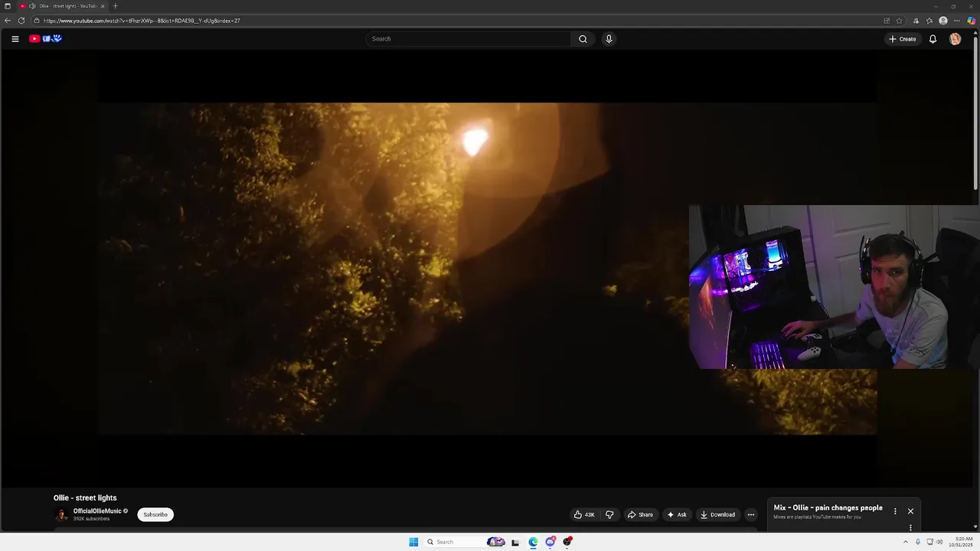Select the Ollie - street lights tab
The height and width of the screenshot is (551, 980).
coord(64,6)
